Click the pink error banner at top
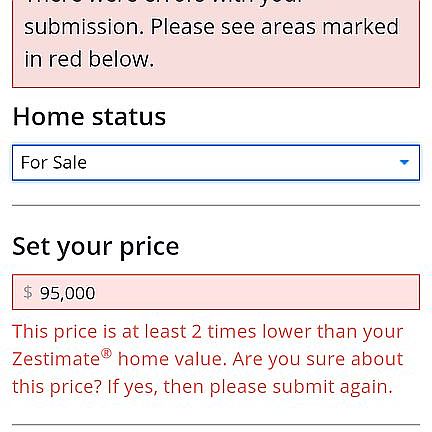The width and height of the screenshot is (432, 432). click(216, 43)
